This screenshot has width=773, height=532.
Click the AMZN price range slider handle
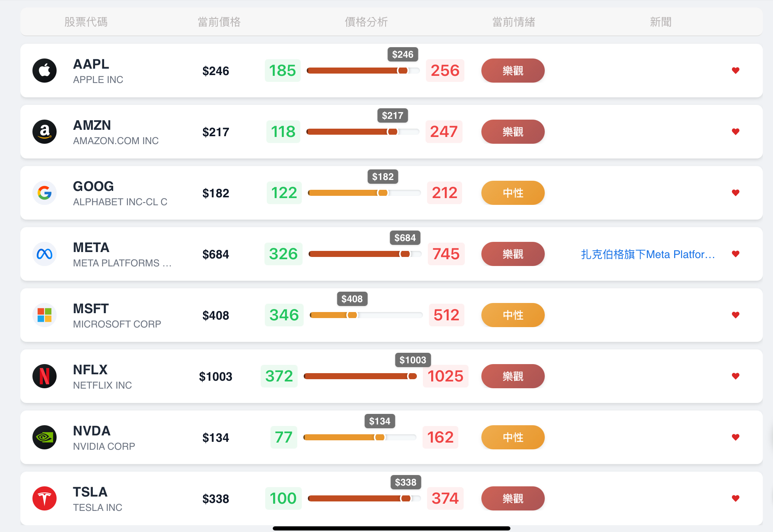coord(392,132)
